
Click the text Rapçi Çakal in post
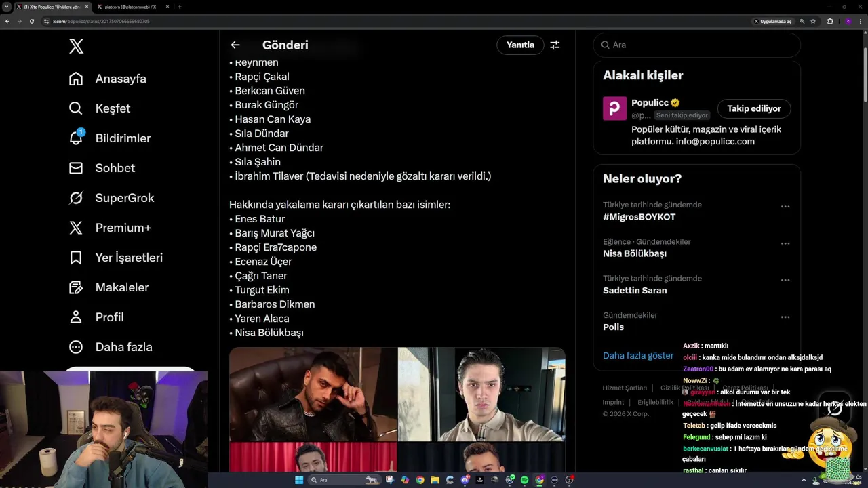point(262,77)
